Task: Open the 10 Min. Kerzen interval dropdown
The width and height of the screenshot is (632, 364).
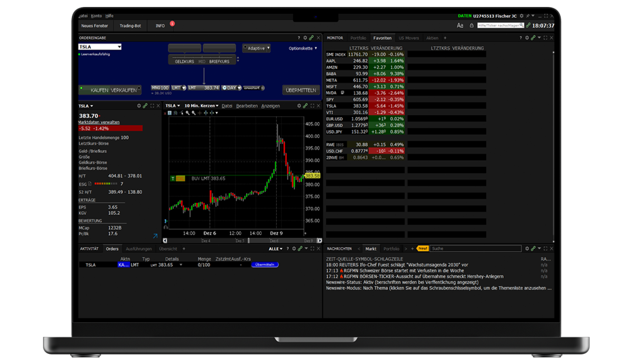Action: (x=201, y=106)
